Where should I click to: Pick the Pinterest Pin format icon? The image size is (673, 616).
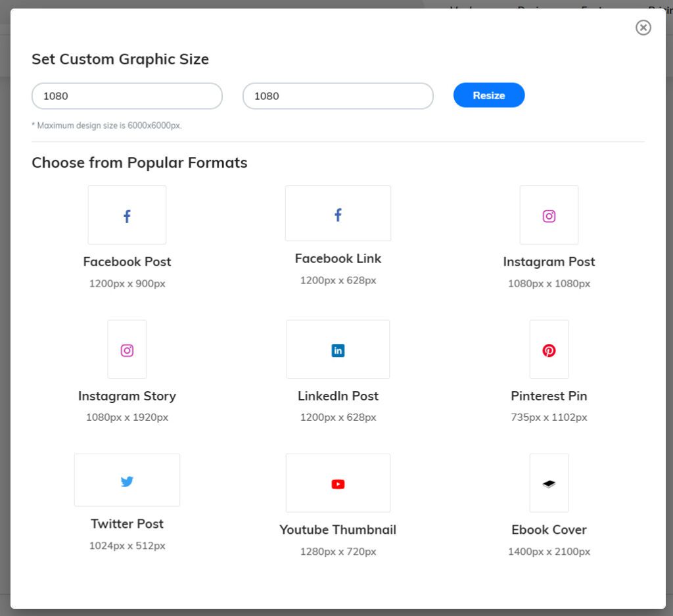coord(549,350)
